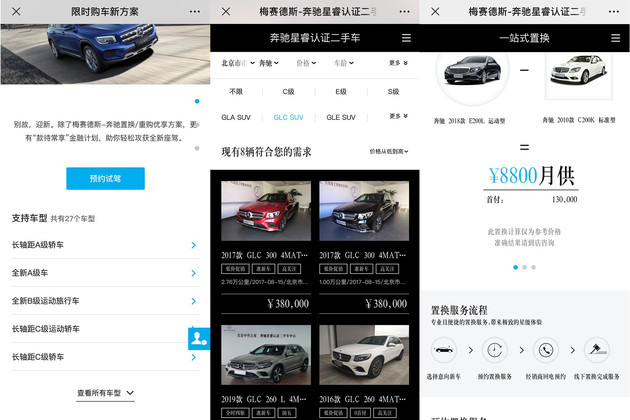Click 2.76万公里 mileage line of red GLC

(265, 282)
